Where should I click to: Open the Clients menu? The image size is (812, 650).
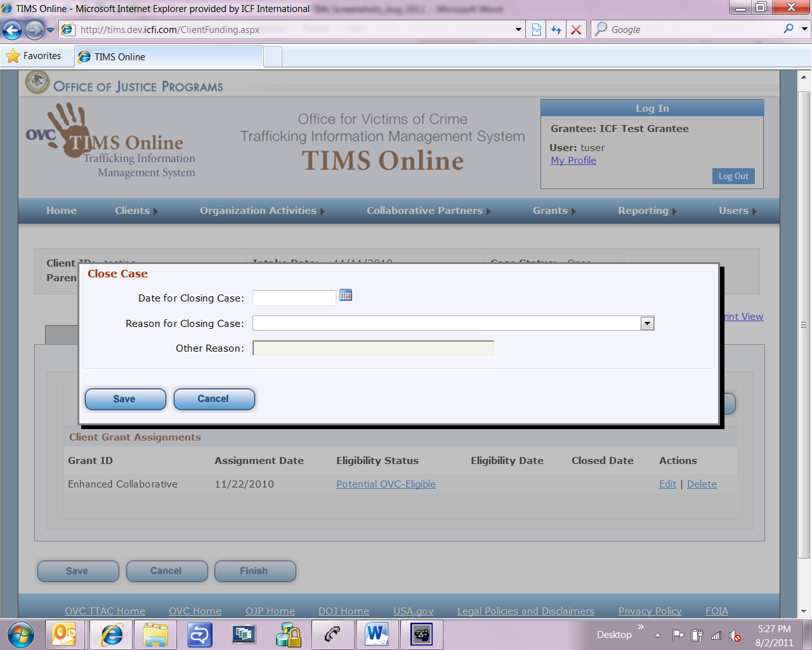click(136, 211)
